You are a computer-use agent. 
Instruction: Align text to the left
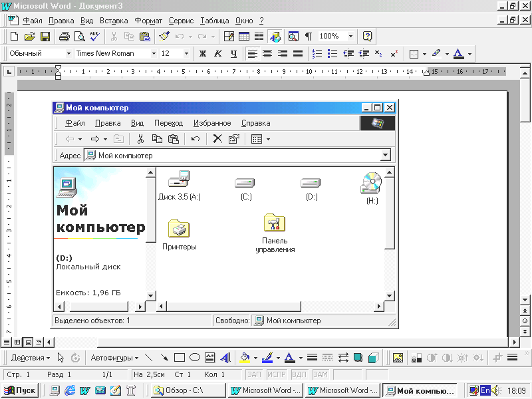(252, 54)
